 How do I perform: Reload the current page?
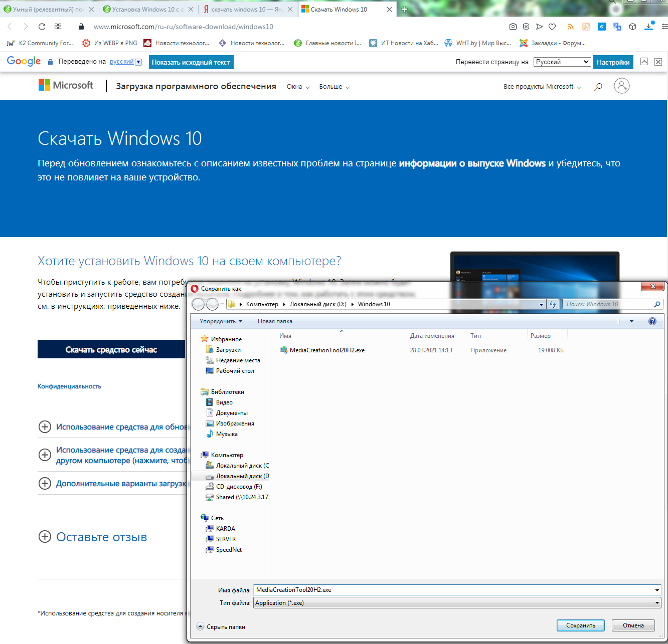pyautogui.click(x=42, y=27)
